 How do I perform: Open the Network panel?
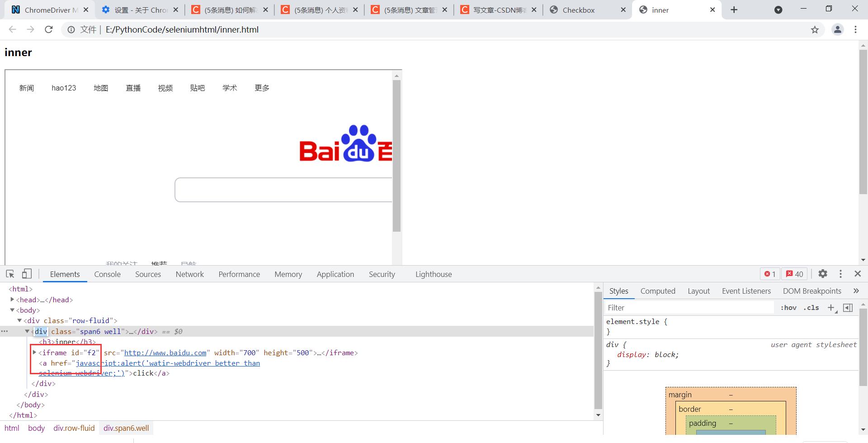[190, 274]
